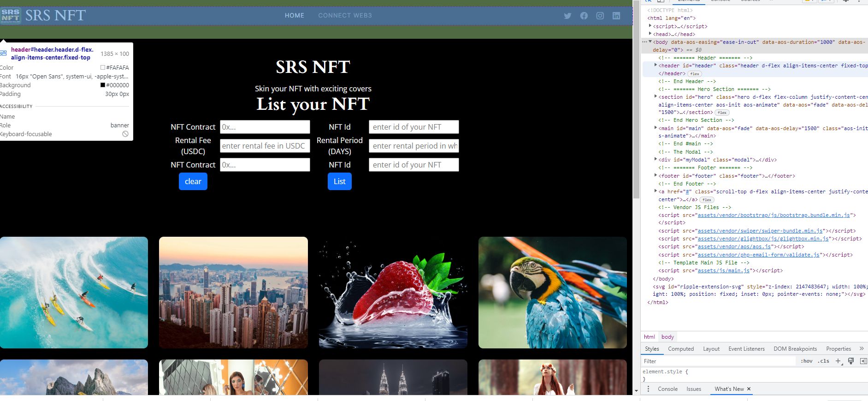Expand the header#header node
868x401 pixels.
click(x=655, y=66)
